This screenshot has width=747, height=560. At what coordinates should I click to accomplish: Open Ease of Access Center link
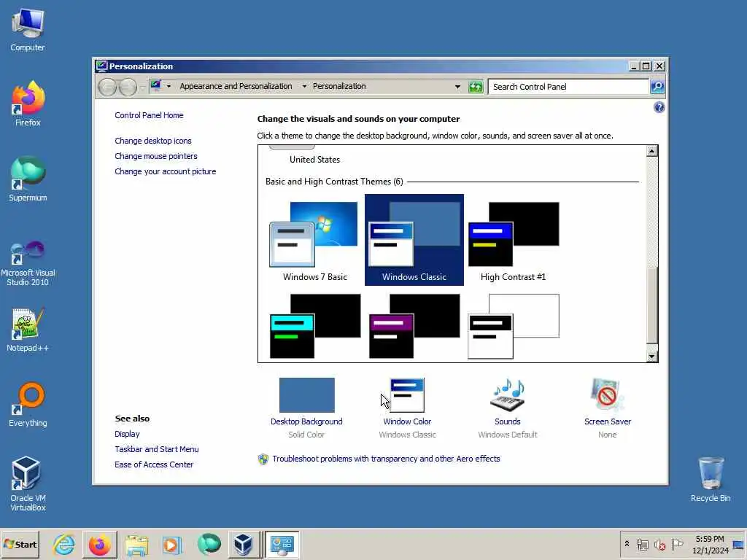(x=154, y=464)
